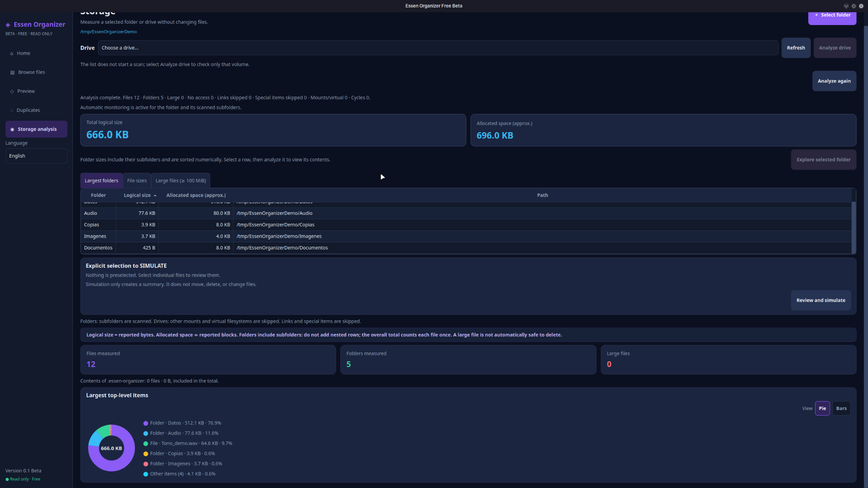Image resolution: width=868 pixels, height=488 pixels.
Task: Click the green Tono_demo.wav legend dot
Action: (x=146, y=444)
